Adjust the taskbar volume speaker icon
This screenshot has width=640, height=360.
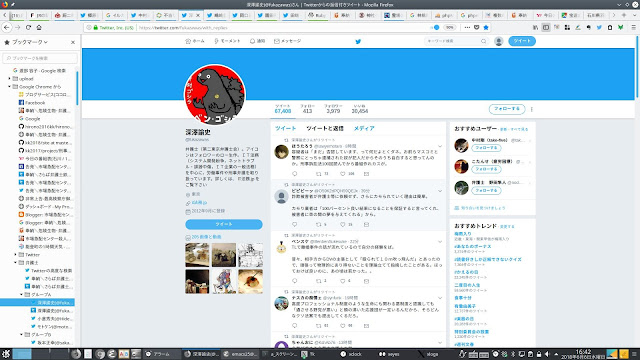tap(547, 354)
